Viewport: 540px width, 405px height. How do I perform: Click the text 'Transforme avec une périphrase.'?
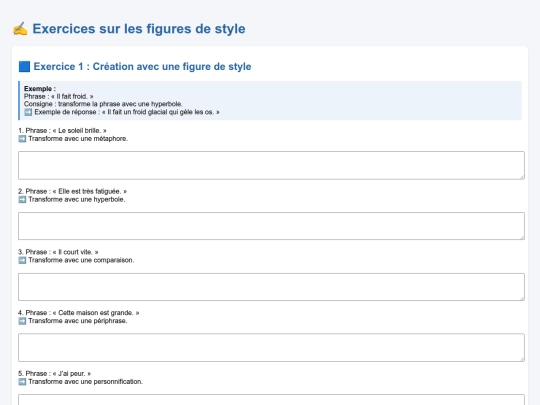78,321
